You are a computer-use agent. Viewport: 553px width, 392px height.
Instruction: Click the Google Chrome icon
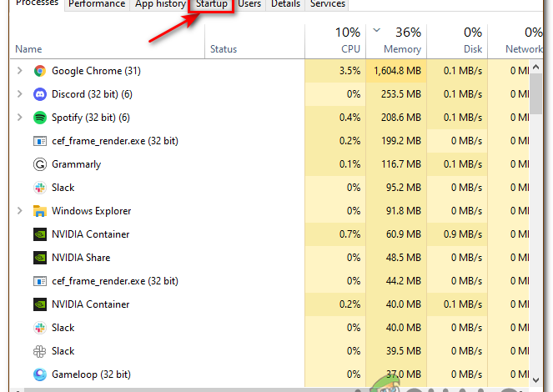[40, 71]
